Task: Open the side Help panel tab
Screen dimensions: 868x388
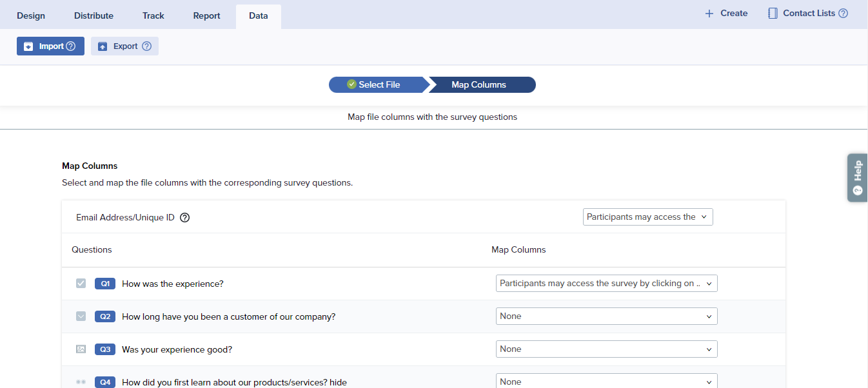Action: [857, 178]
